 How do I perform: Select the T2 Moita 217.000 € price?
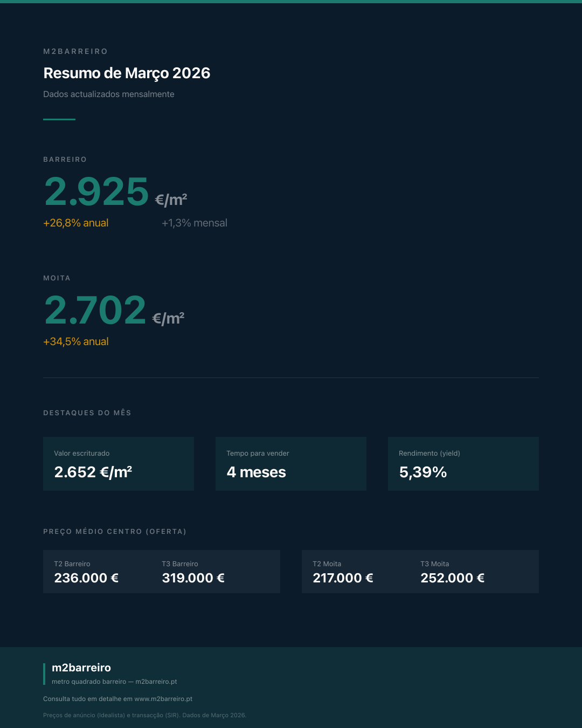tap(343, 578)
